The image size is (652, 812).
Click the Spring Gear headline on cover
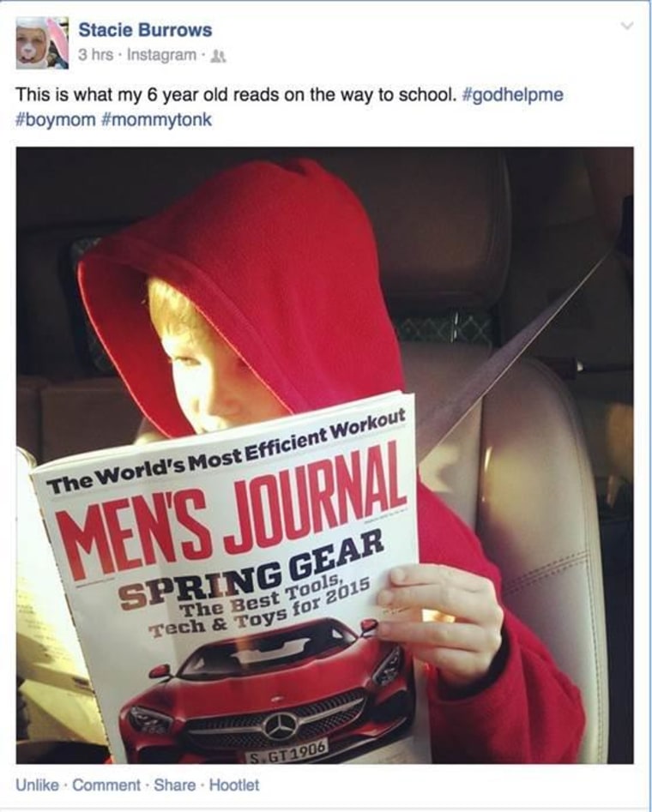tap(252, 573)
